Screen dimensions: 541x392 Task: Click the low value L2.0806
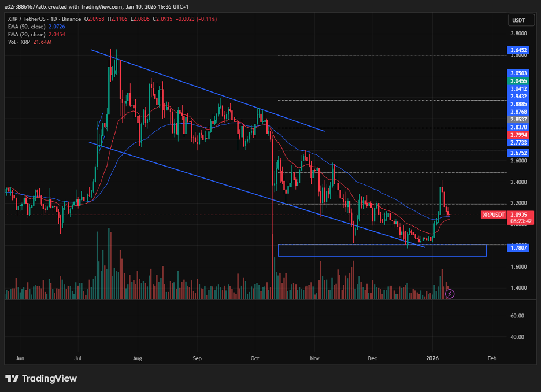(x=140, y=19)
